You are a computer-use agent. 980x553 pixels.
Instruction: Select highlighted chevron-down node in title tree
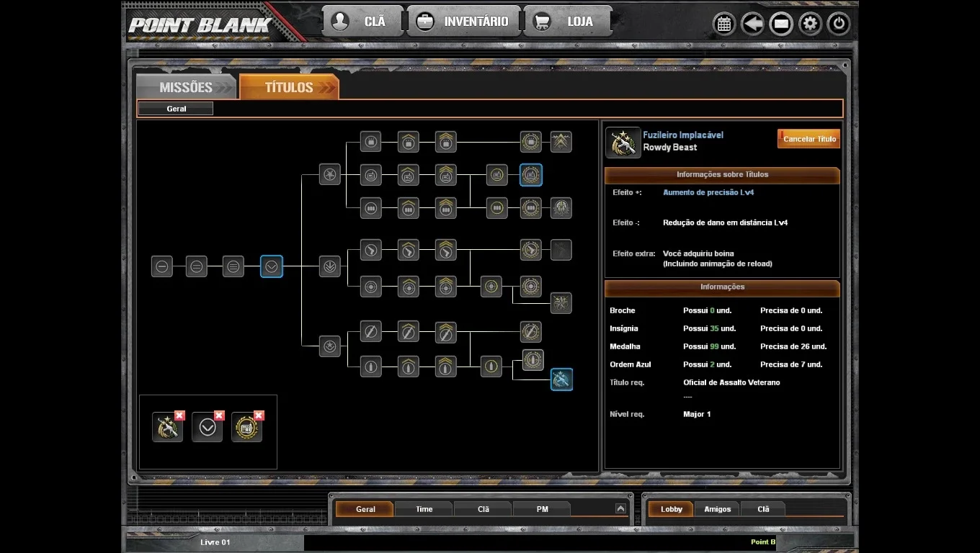pyautogui.click(x=272, y=266)
